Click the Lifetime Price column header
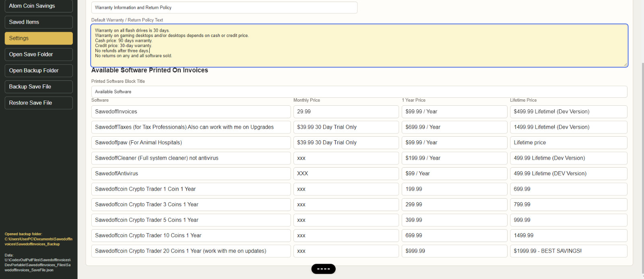Screen dimensions: 644x279 [523, 100]
